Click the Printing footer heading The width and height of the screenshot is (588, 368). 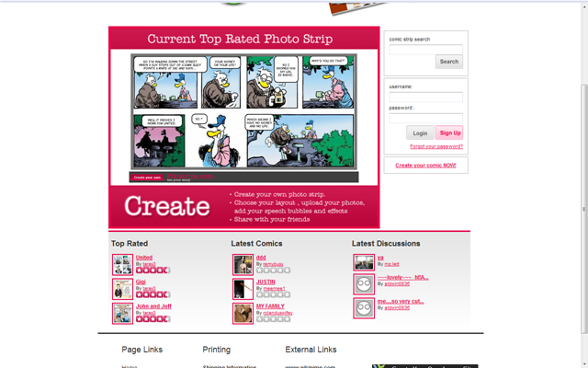[217, 350]
